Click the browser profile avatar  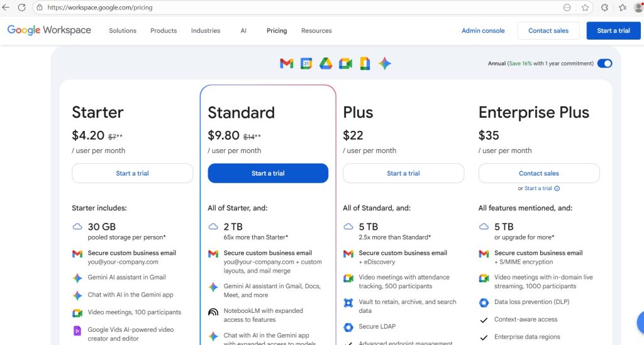(x=638, y=8)
